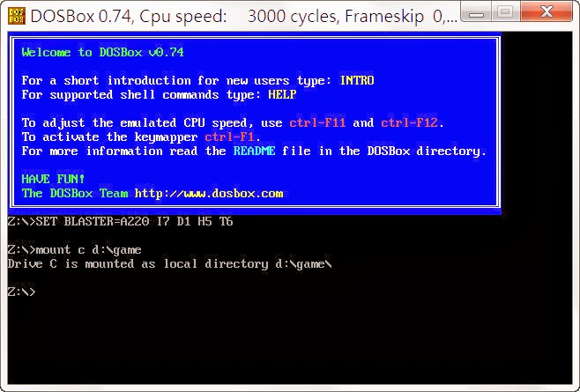Click the empty black console area below prompt

point(290,342)
